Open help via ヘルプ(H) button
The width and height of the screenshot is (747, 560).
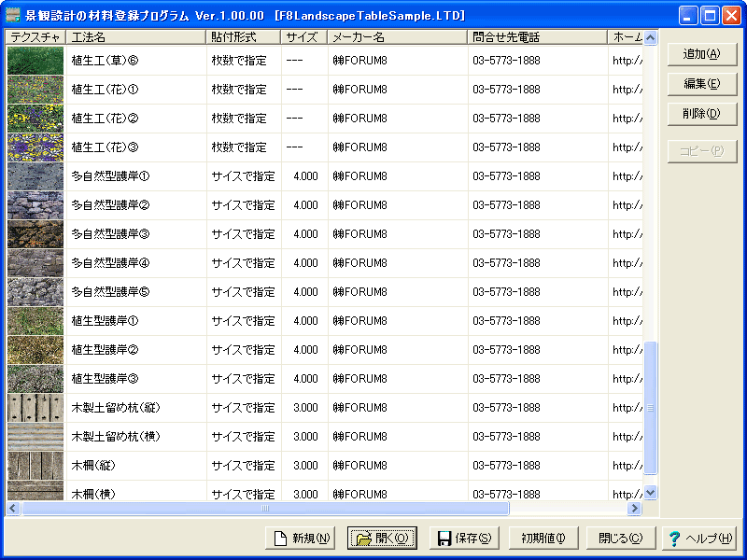pos(699,539)
